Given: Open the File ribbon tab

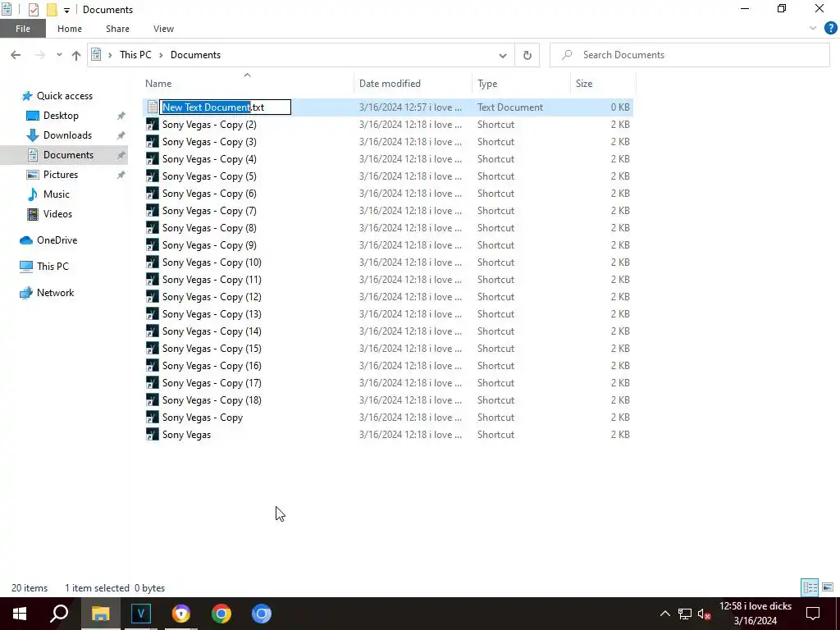Looking at the screenshot, I should click(x=22, y=29).
